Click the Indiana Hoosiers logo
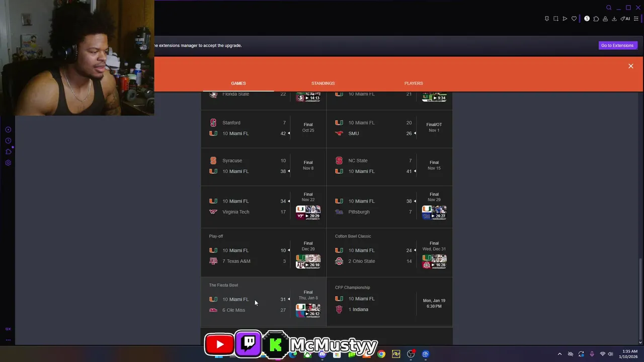 coord(339,309)
